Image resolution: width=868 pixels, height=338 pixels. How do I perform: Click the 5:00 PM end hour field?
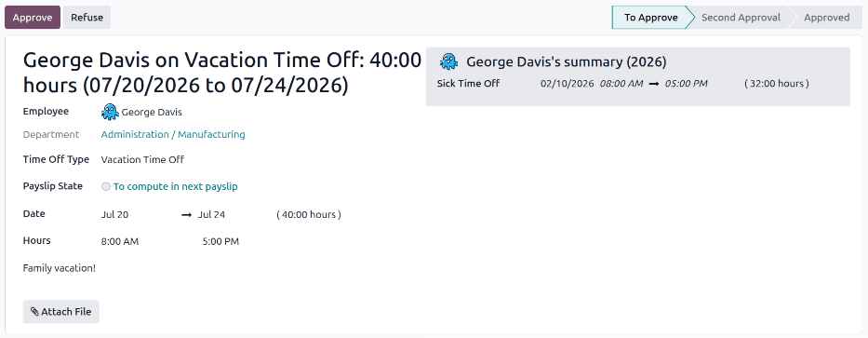pyautogui.click(x=220, y=241)
